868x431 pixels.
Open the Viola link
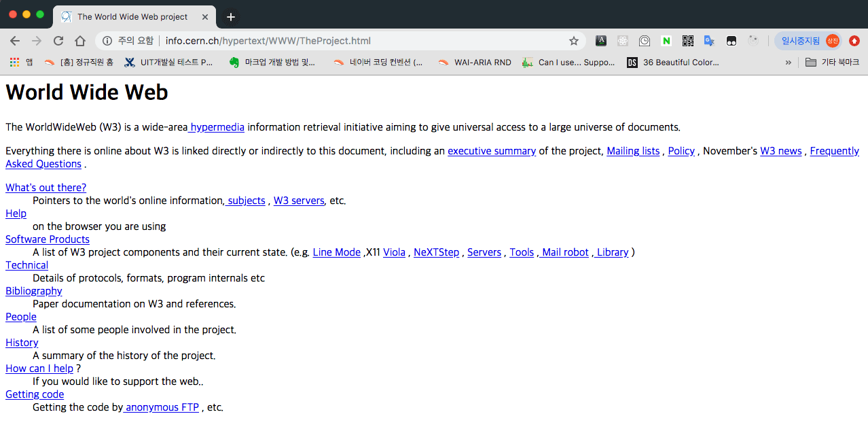(394, 252)
